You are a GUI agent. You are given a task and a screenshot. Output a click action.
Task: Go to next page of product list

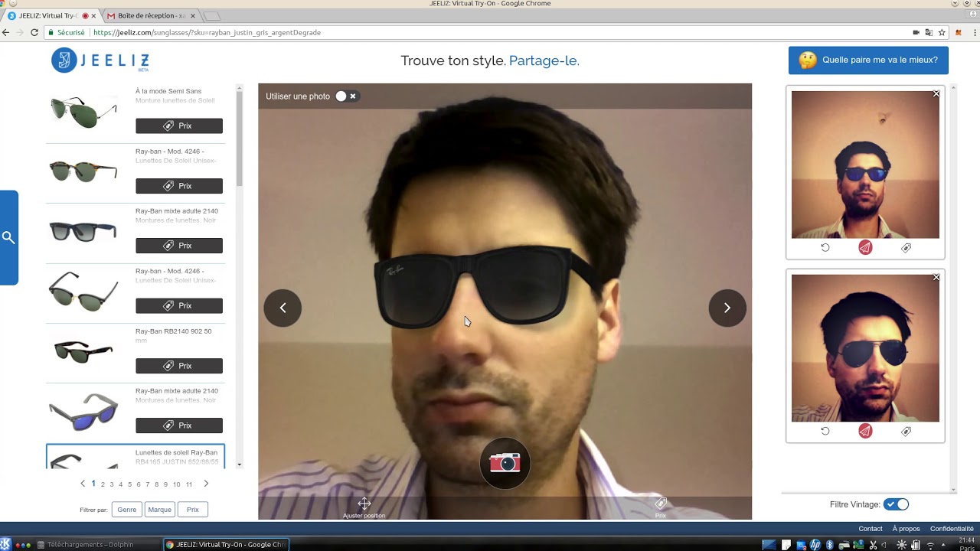pos(206,484)
